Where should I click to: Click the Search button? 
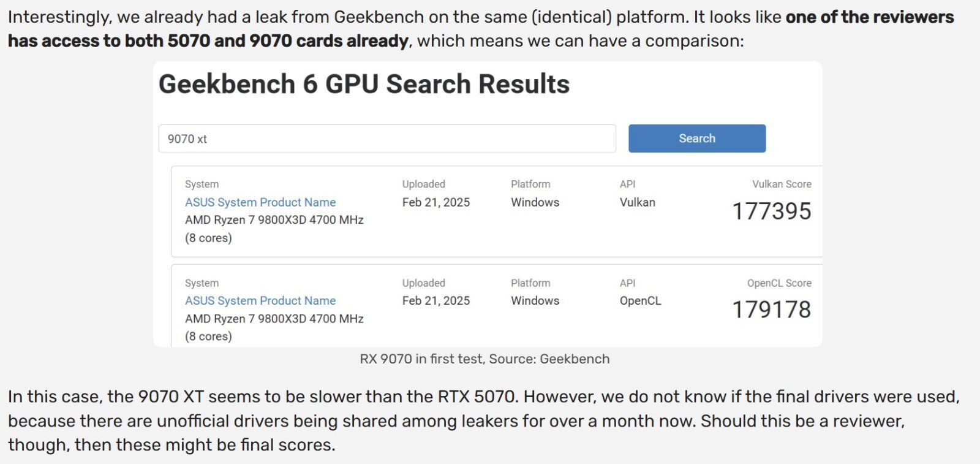697,139
